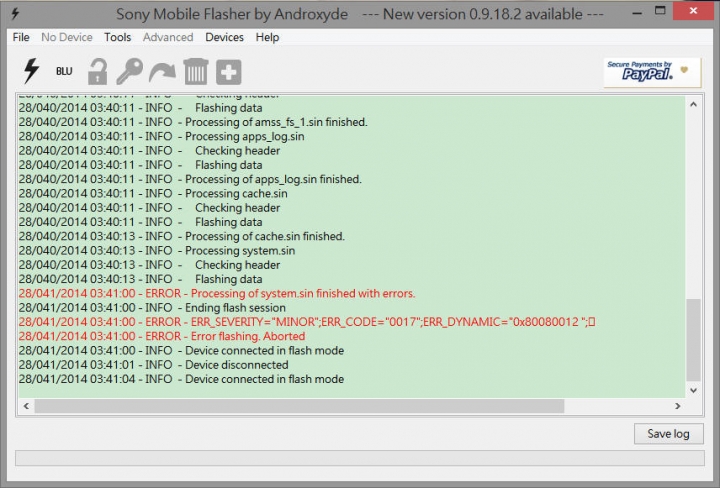Click the horizontal scroll left arrow

26,406
